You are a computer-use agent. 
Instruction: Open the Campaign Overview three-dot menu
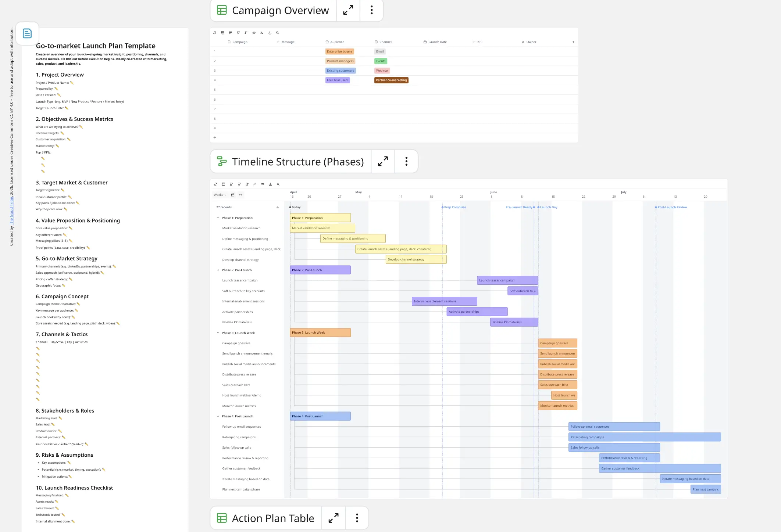[x=371, y=10]
